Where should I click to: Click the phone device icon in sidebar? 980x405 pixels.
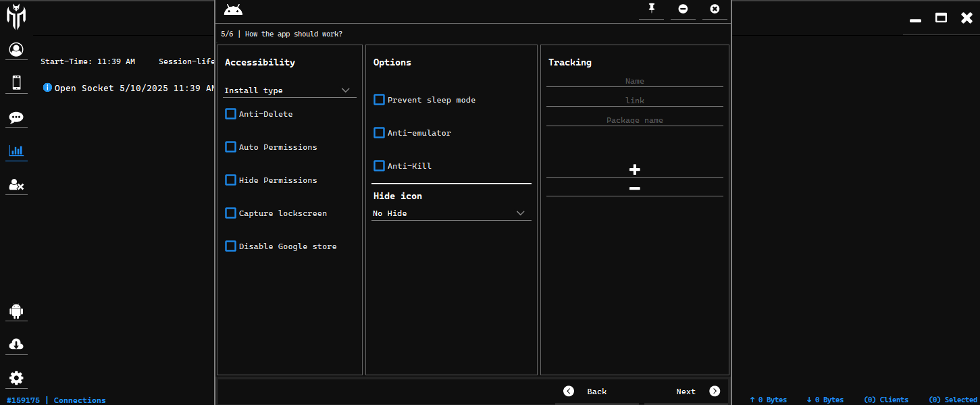click(16, 83)
